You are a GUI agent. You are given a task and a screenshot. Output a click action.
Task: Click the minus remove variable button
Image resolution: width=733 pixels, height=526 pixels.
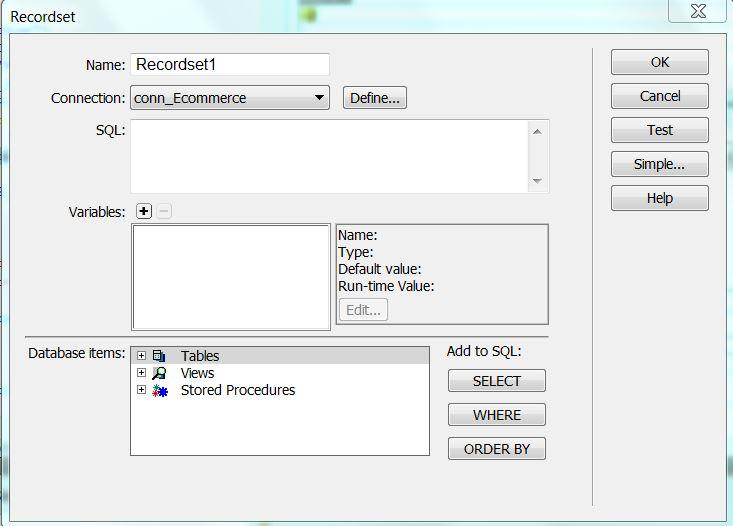click(x=164, y=211)
